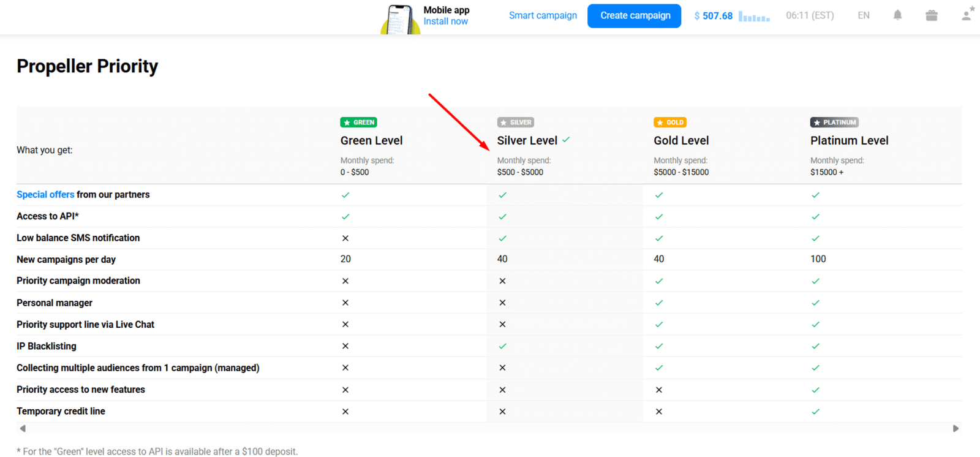
Task: Open the notifications bell
Action: pos(897,15)
